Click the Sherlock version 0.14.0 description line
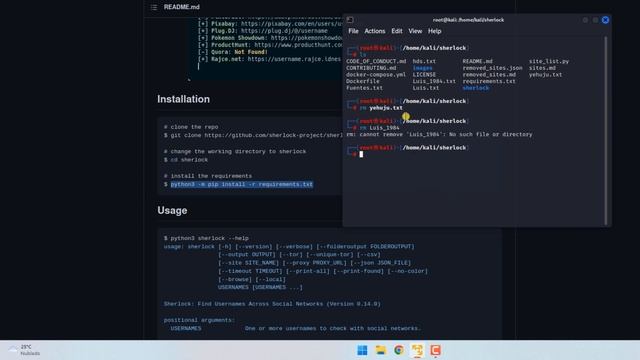The image size is (640, 360). [x=272, y=304]
